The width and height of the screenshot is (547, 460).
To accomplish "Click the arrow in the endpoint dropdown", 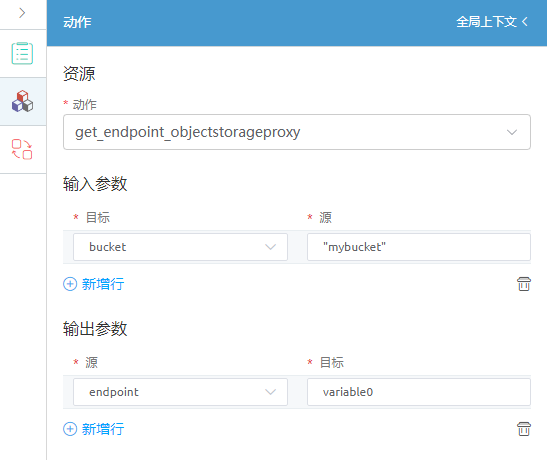I will pos(270,392).
